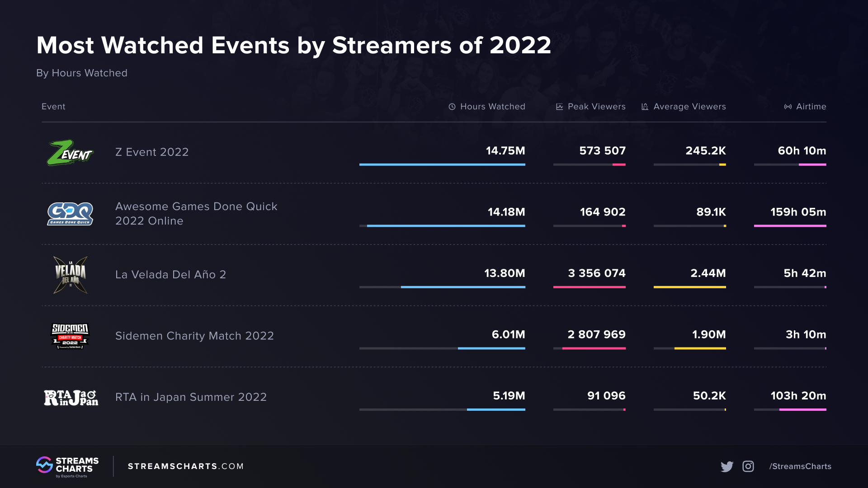Click the 91 096 peak viewers value
The height and width of the screenshot is (488, 868).
(606, 396)
